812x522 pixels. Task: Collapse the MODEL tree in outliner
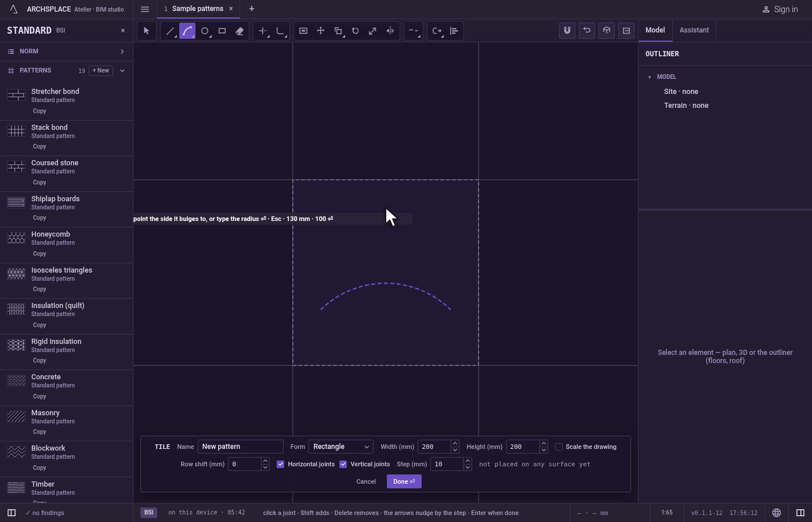650,77
